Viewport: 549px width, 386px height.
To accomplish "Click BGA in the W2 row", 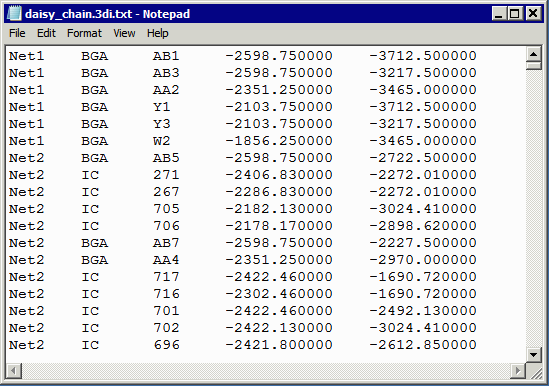I will pos(95,141).
